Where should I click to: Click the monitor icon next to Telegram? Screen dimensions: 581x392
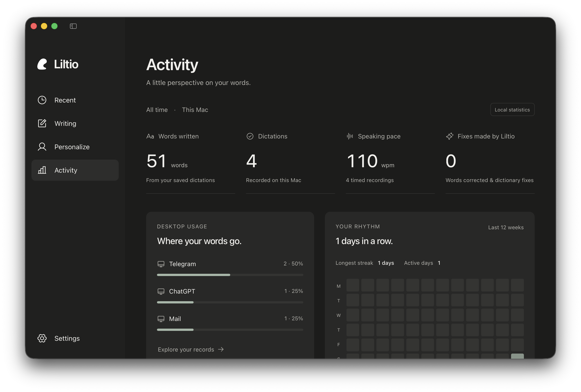click(x=161, y=264)
